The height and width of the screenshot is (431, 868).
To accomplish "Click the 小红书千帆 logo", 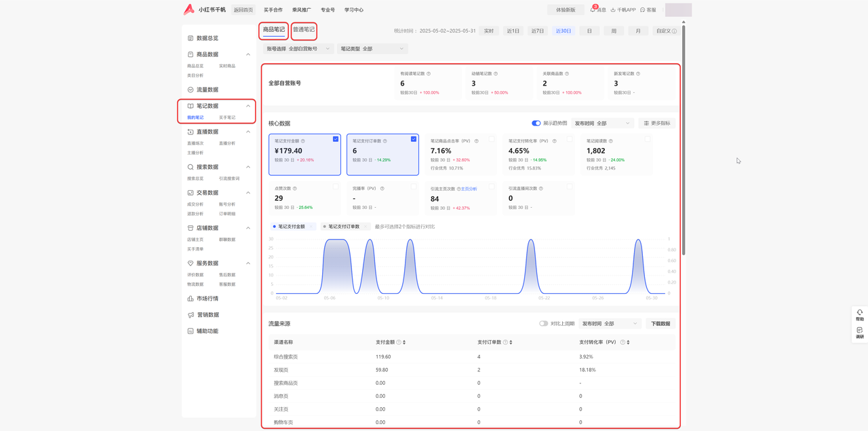I will [189, 10].
